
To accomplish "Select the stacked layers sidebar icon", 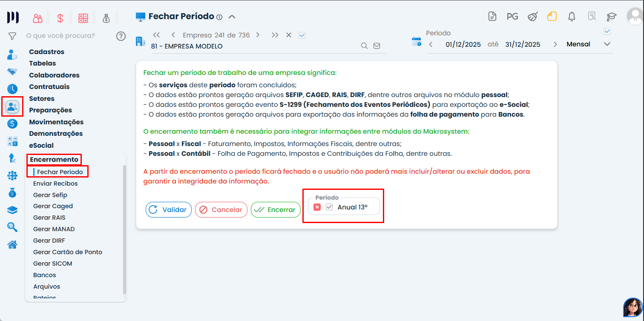I will click(x=12, y=210).
